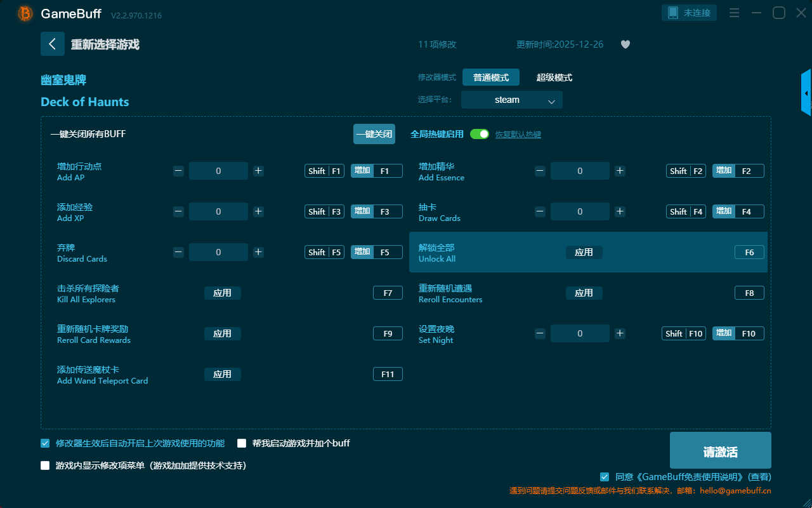This screenshot has width=812, height=508.
Task: Click the back arrow to reselect game
Action: coord(53,44)
